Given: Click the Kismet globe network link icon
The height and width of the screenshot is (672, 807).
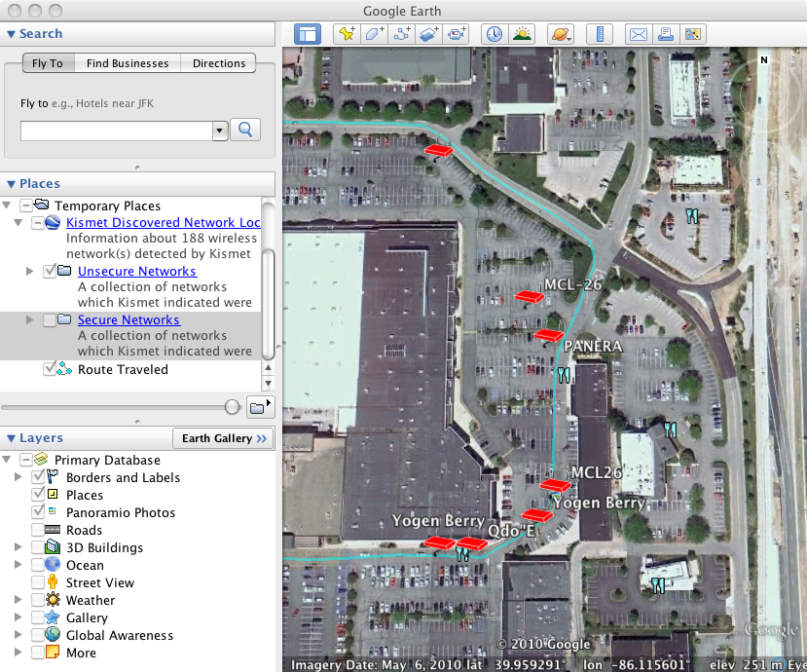Looking at the screenshot, I should coord(53,222).
